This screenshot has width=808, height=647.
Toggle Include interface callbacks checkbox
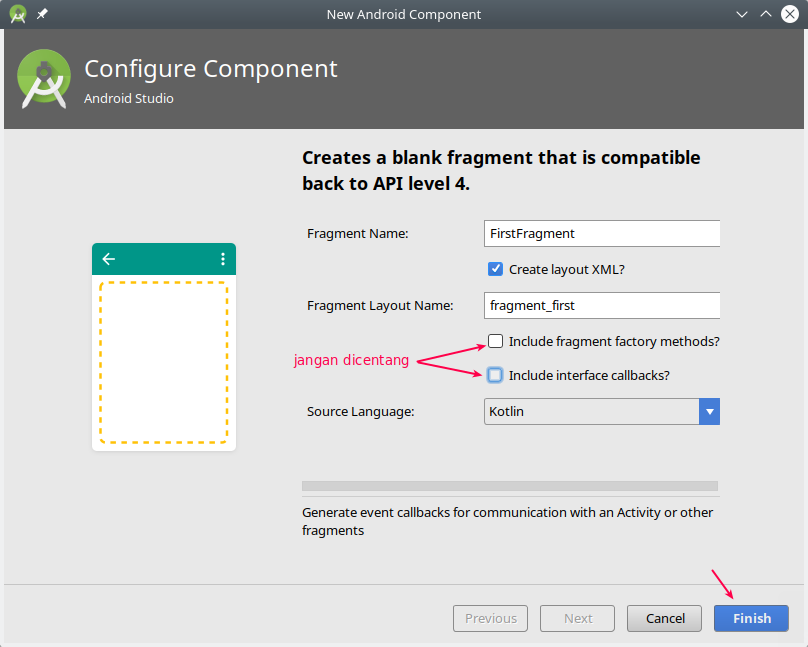coord(495,375)
